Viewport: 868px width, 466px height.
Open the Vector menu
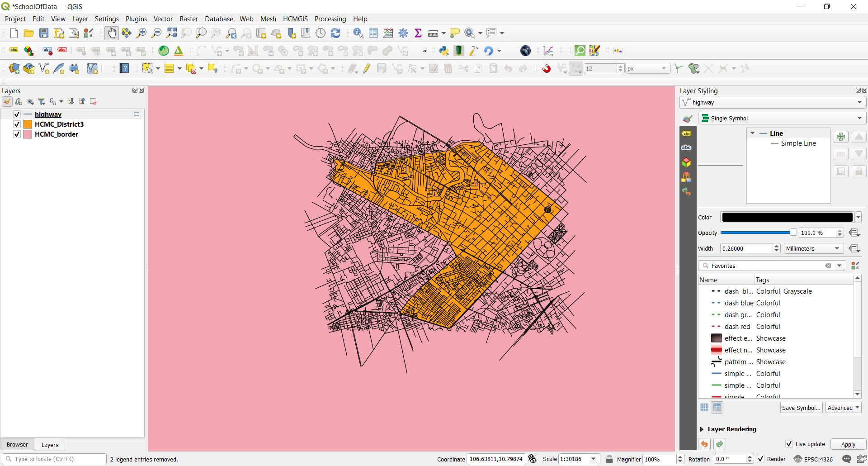[163, 19]
